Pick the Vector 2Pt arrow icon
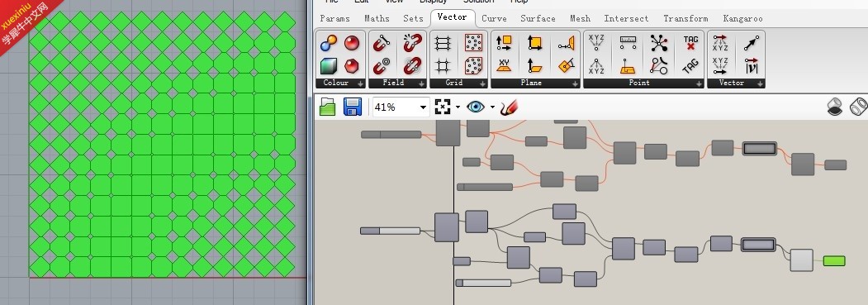The image size is (868, 305). pos(752,43)
